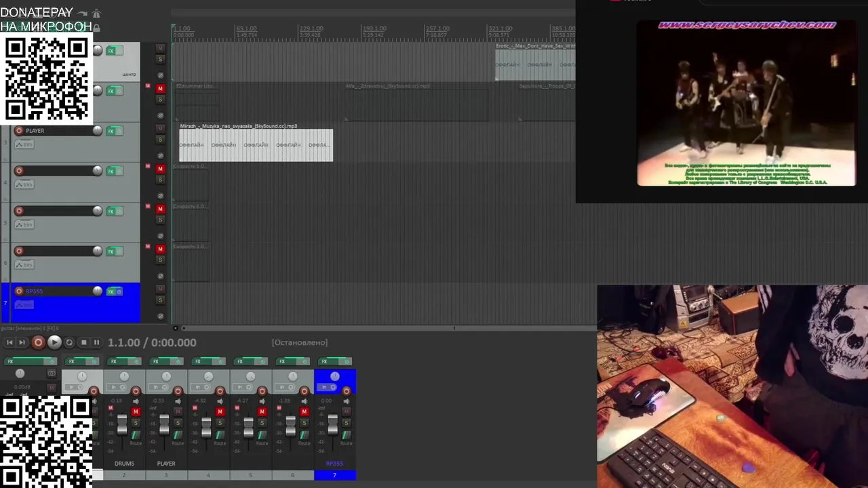Open trim automation mode of PLAYER track
This screenshot has width=868, height=488.
pyautogui.click(x=24, y=144)
